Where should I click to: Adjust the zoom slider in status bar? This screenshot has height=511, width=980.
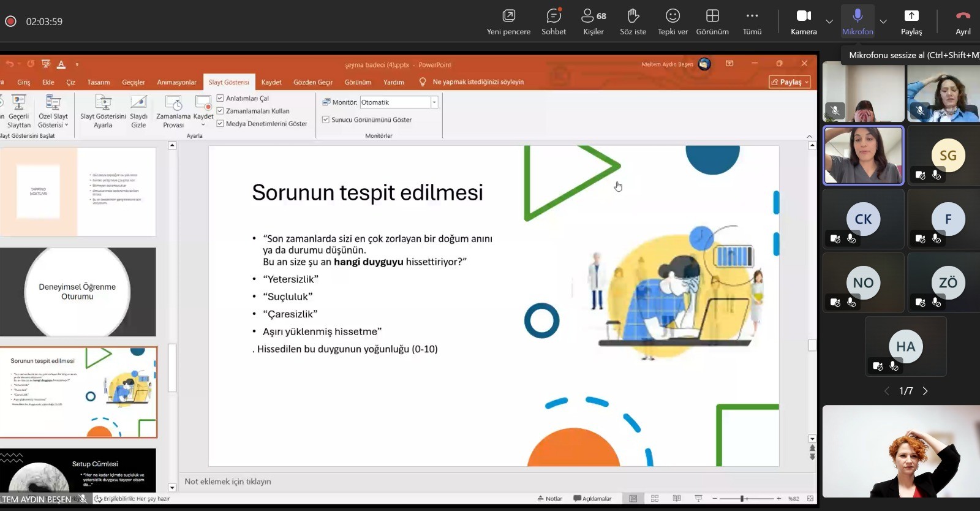click(742, 499)
